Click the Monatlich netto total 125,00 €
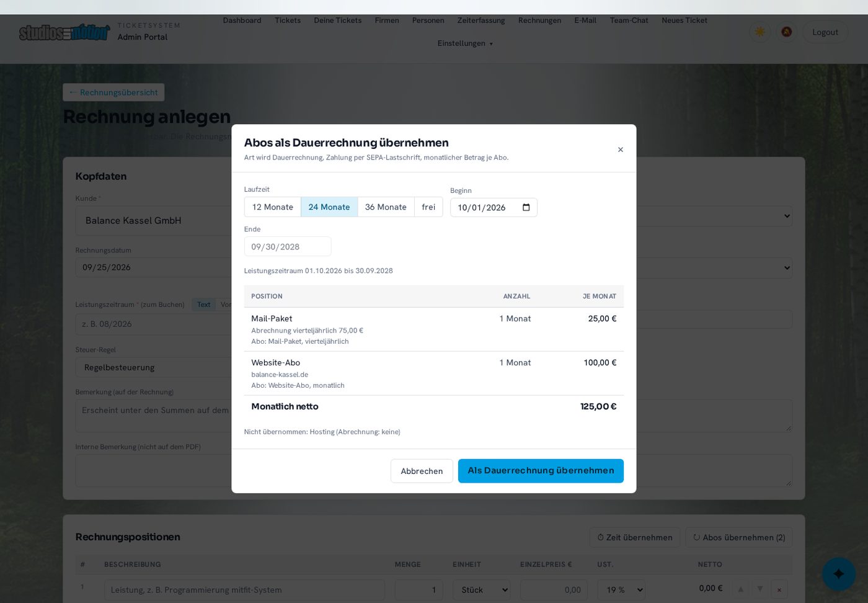 [x=598, y=406]
